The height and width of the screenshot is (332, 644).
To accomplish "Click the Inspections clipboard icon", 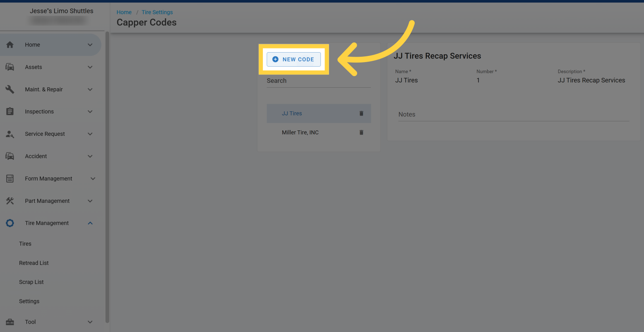I will [10, 112].
